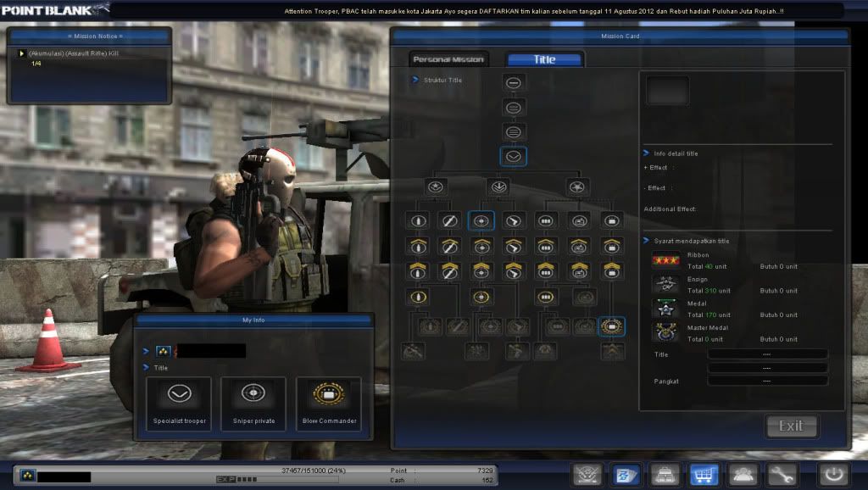
Task: Open the shop cart icon
Action: (703, 475)
